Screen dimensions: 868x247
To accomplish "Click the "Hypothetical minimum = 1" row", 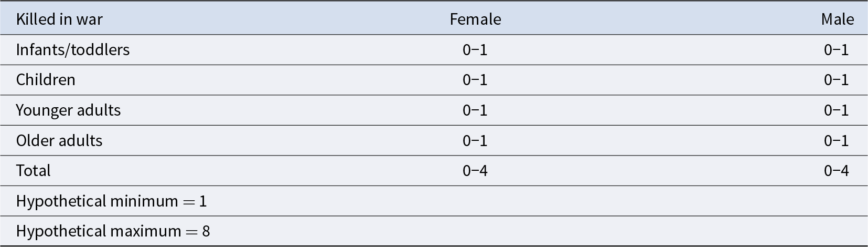I will click(111, 201).
